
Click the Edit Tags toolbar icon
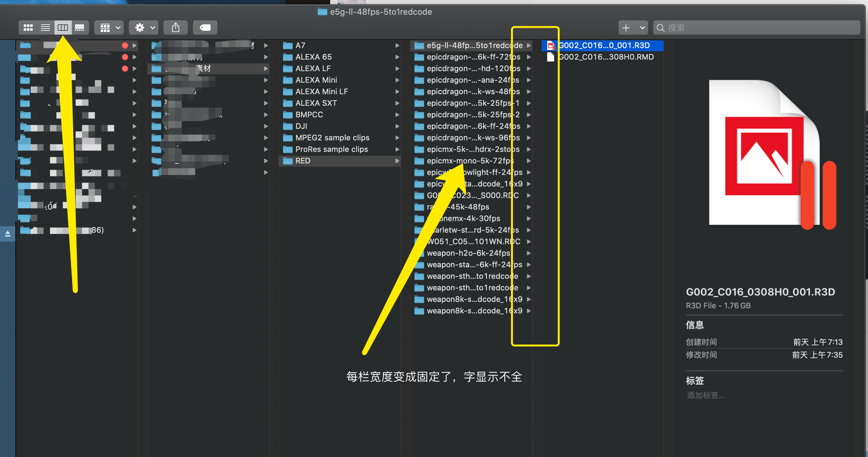coord(205,28)
